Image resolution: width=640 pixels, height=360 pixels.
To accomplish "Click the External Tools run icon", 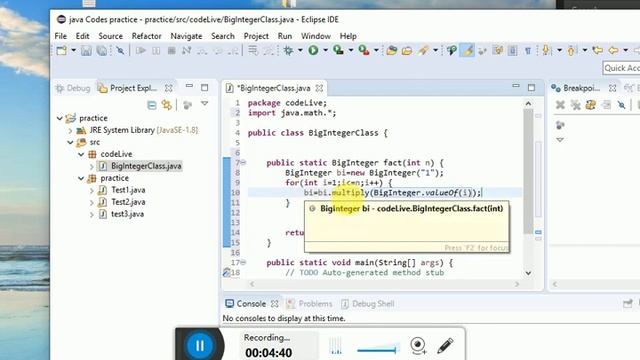I will point(364,50).
